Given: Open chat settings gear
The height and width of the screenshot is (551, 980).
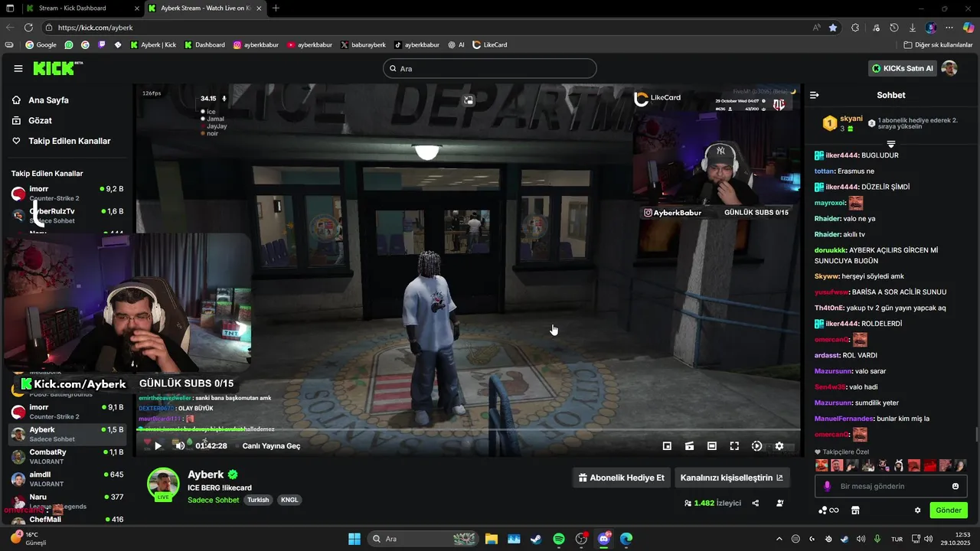Looking at the screenshot, I should click(x=917, y=510).
